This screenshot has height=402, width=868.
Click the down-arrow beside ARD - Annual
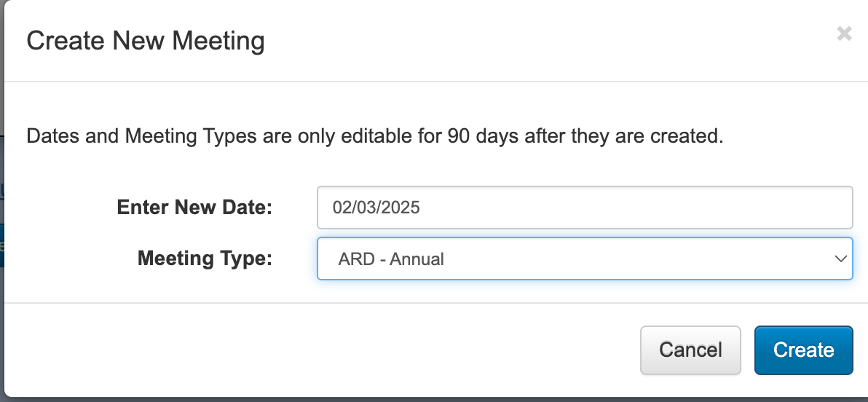840,259
